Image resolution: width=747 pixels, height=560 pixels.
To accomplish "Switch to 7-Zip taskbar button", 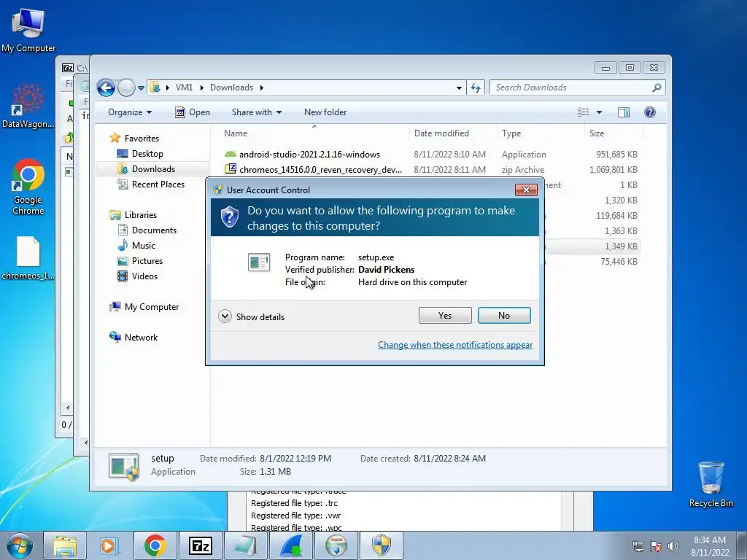I will 200,546.
